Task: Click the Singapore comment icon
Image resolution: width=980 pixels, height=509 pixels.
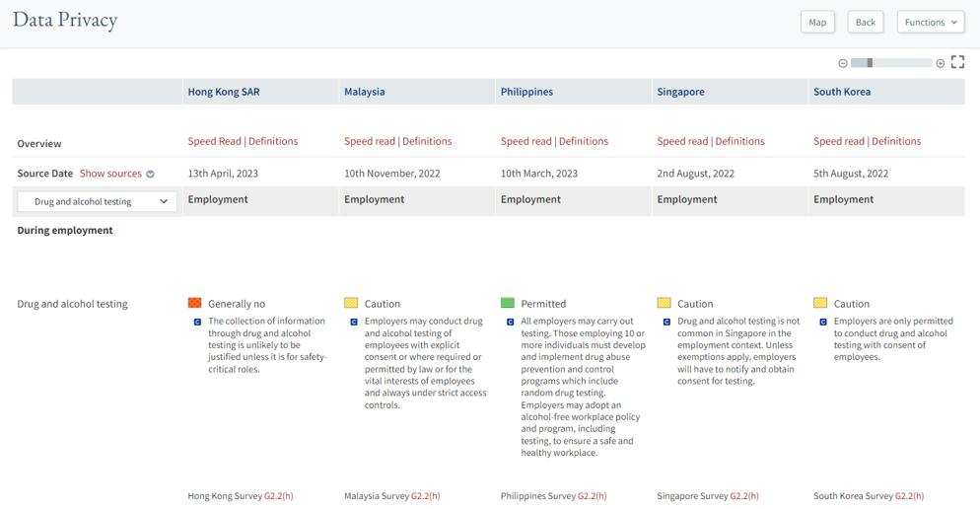Action: point(666,322)
